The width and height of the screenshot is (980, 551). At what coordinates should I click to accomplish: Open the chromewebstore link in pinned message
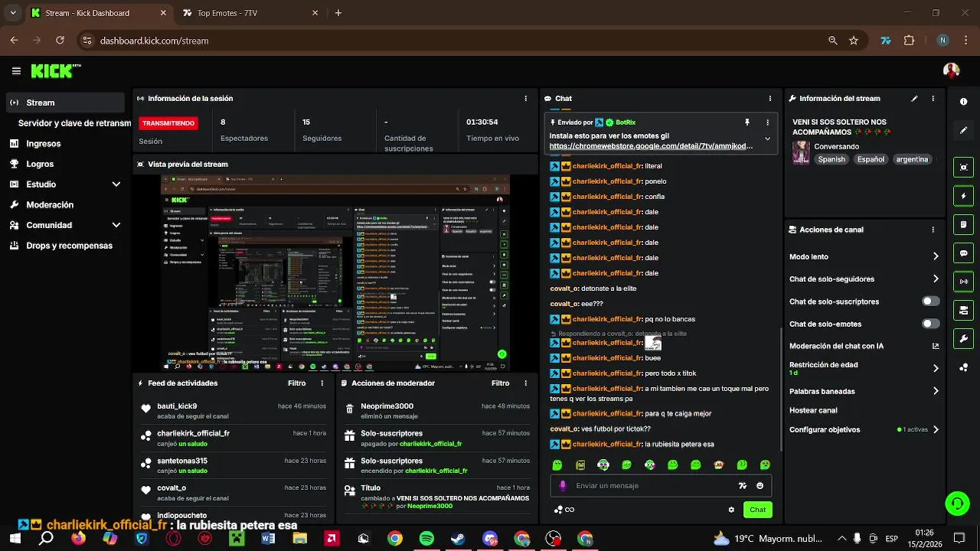[x=651, y=146]
